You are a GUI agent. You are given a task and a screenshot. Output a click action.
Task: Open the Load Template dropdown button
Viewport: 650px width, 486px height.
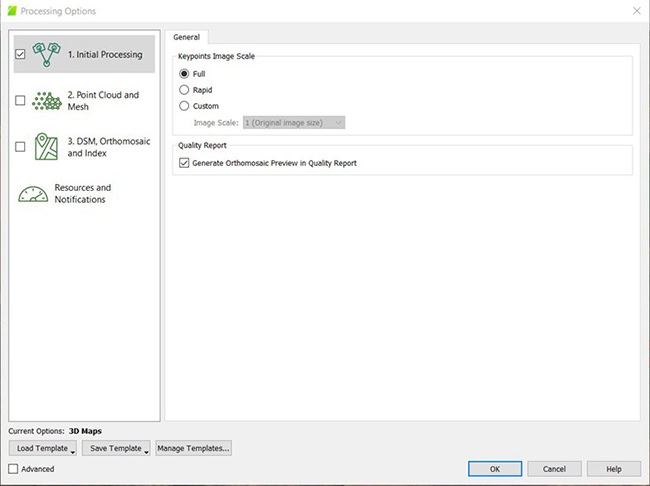43,448
